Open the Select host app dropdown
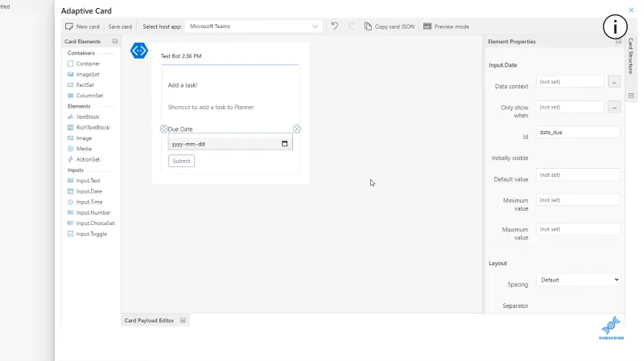Screen dimensions: 644x361 (254, 27)
